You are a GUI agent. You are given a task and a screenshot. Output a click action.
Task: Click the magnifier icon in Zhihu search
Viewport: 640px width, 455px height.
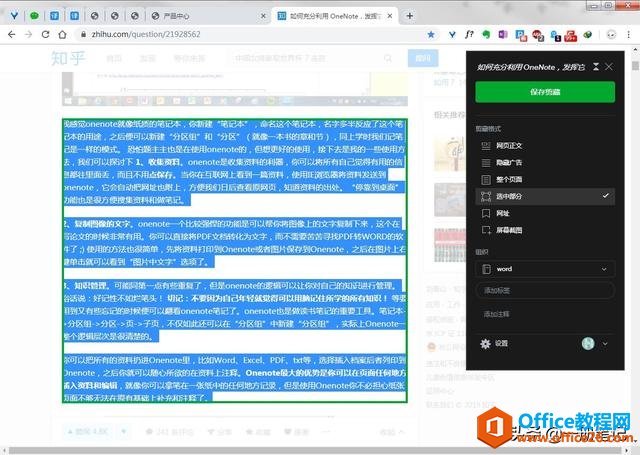[388, 58]
